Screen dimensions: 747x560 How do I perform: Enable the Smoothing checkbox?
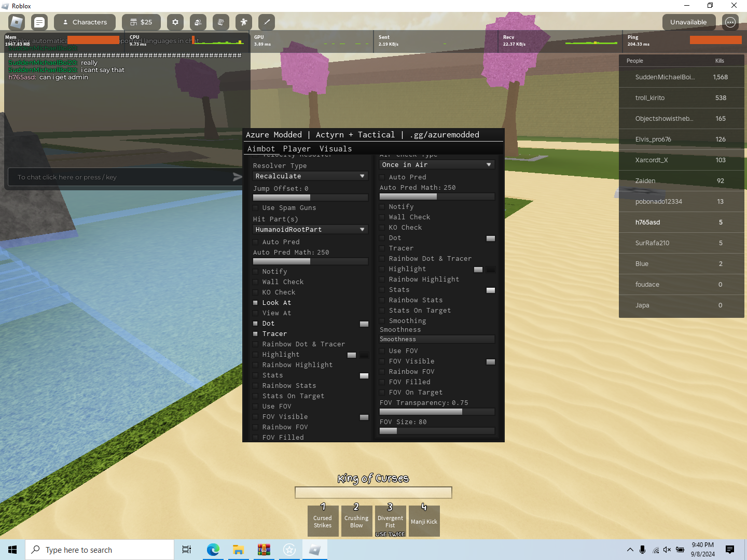(x=382, y=321)
